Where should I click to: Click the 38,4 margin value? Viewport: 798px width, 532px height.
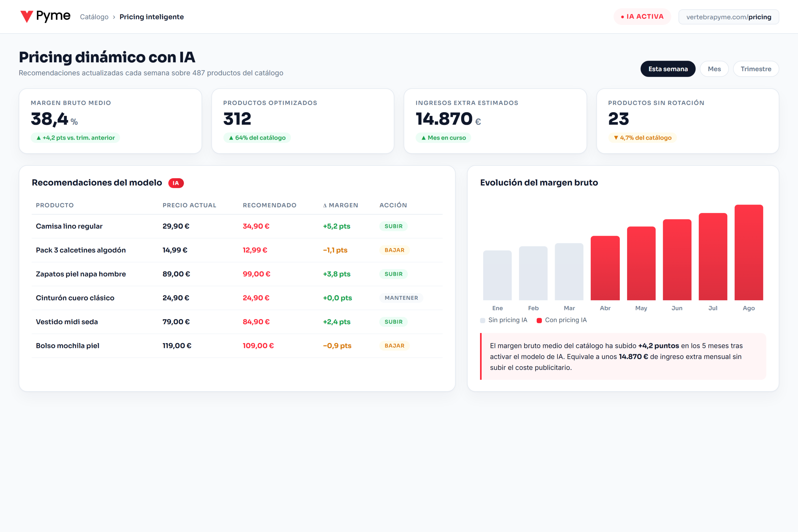(x=50, y=119)
